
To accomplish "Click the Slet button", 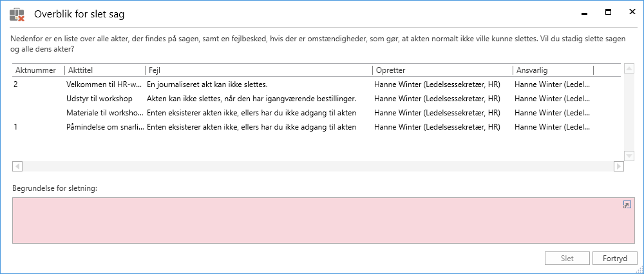I will click(x=567, y=259).
